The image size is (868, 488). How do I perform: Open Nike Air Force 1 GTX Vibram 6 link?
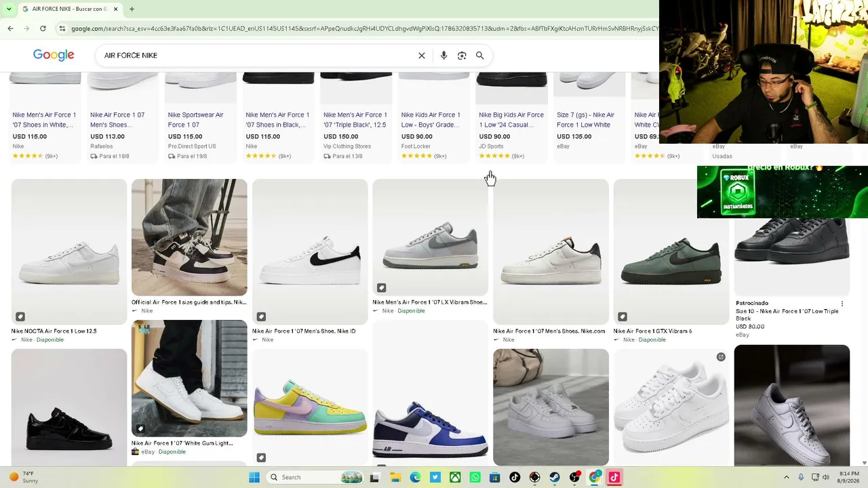tap(653, 331)
